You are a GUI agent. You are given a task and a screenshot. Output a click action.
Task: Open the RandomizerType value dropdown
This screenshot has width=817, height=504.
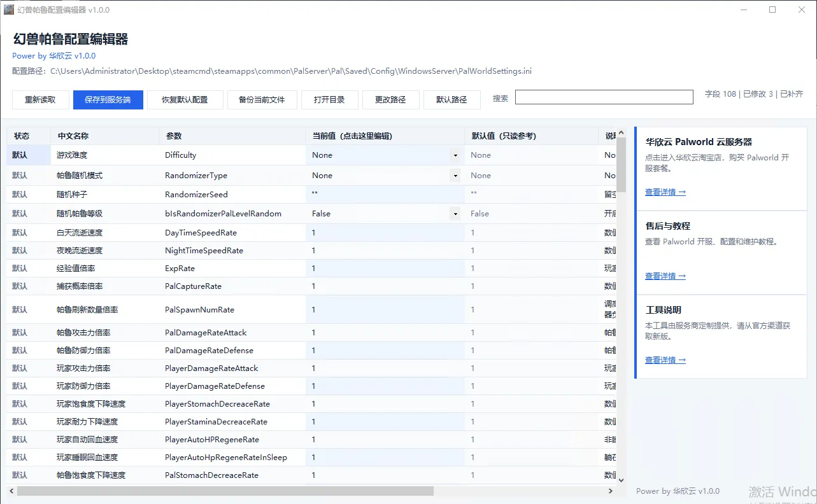coord(455,176)
